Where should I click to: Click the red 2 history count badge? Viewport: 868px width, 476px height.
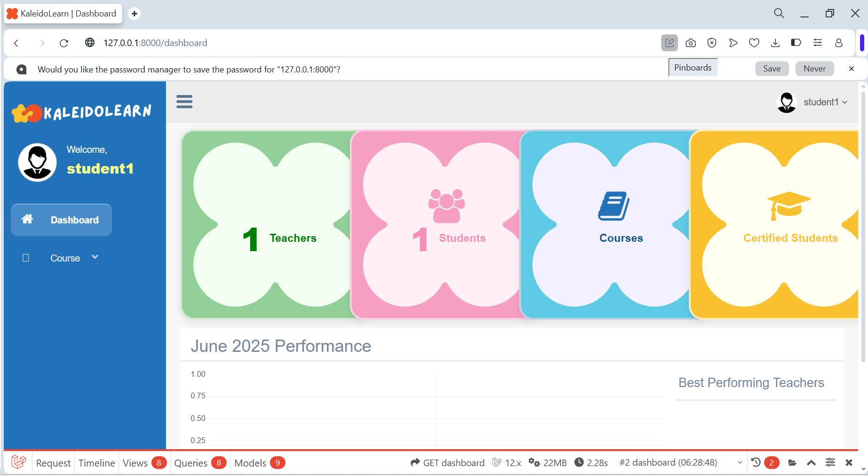coord(772,463)
